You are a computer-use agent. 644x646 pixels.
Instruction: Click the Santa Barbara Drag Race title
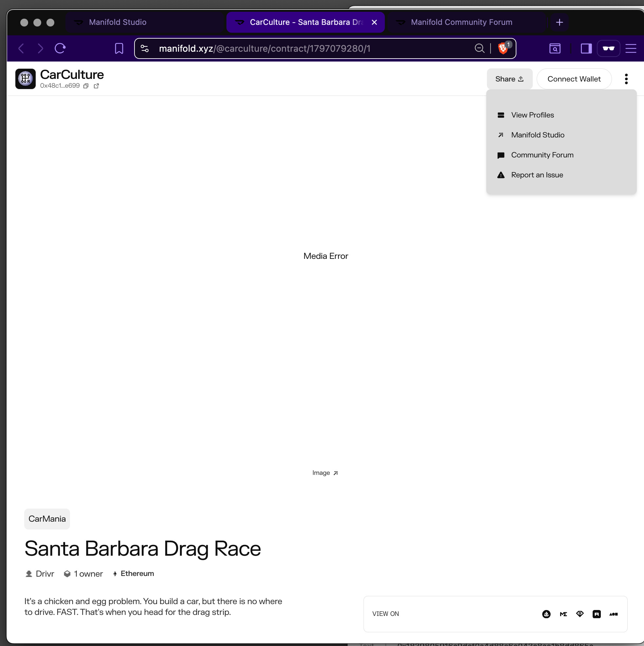point(143,548)
